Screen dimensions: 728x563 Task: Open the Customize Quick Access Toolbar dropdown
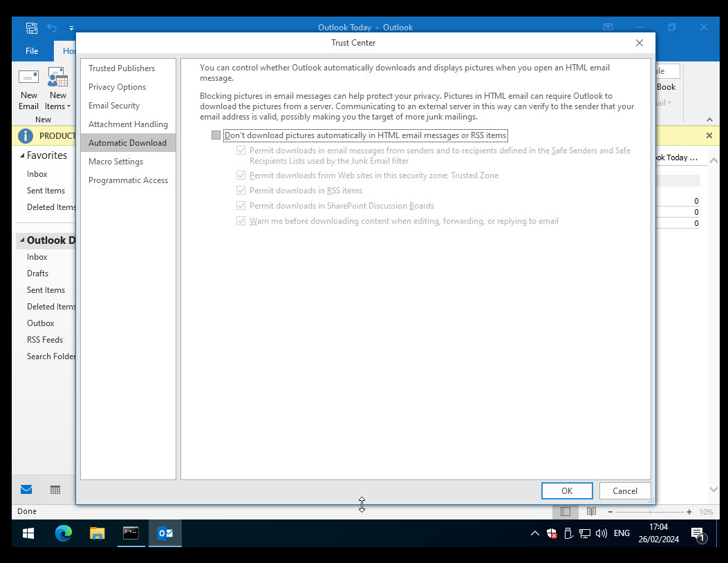point(71,28)
